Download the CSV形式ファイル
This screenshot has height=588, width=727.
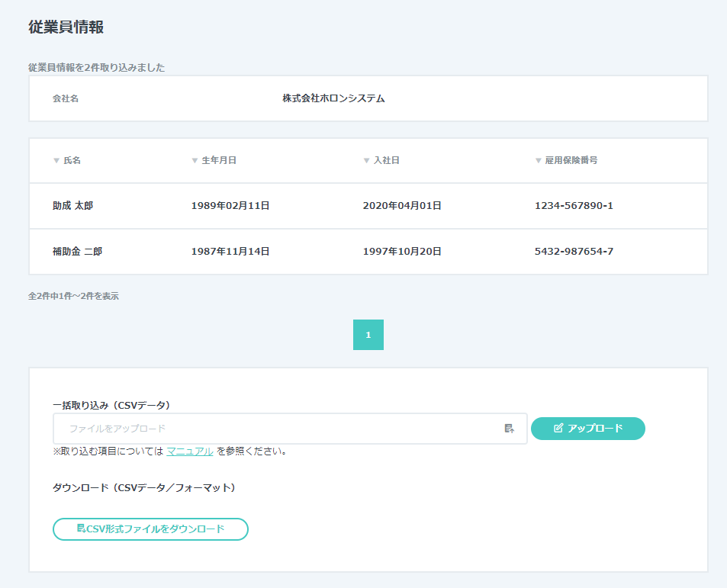(x=150, y=529)
